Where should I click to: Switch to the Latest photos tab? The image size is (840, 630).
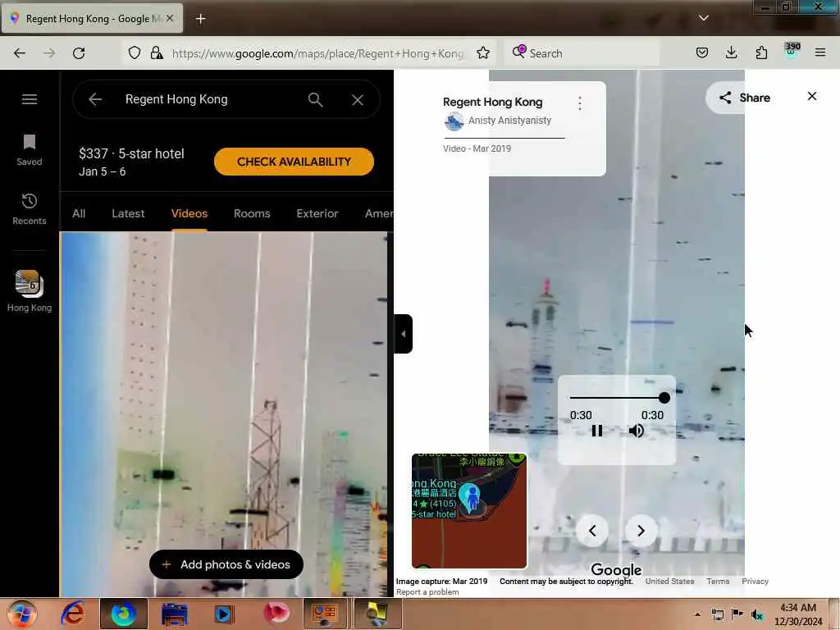128,213
